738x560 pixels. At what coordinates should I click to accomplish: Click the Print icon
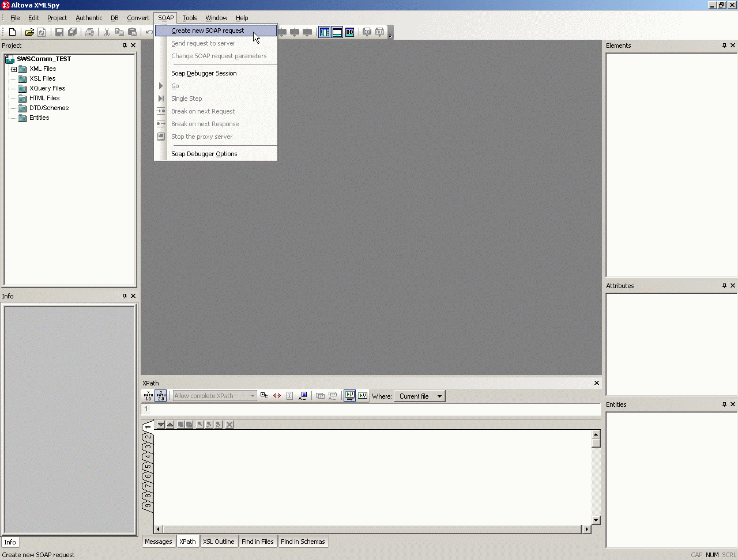pos(89,32)
